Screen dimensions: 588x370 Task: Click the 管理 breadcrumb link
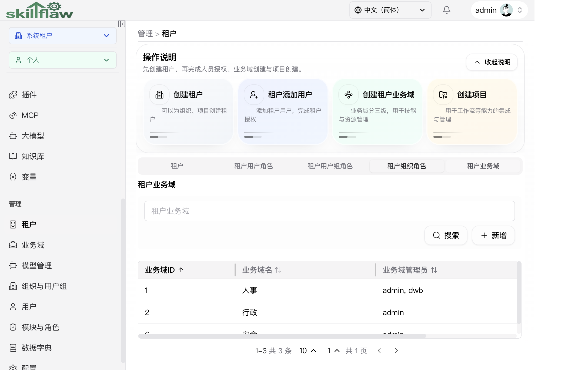(x=145, y=34)
